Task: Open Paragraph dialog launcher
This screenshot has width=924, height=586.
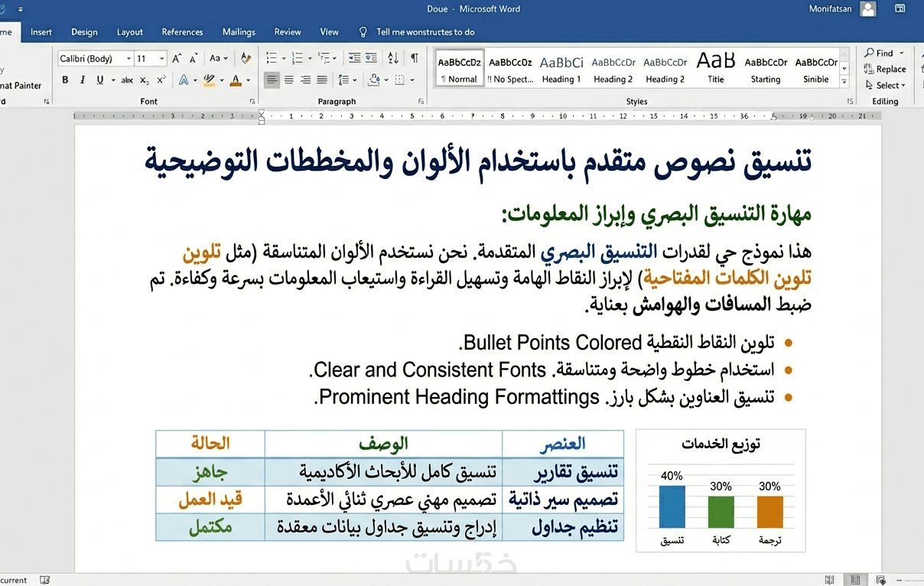Action: click(423, 101)
